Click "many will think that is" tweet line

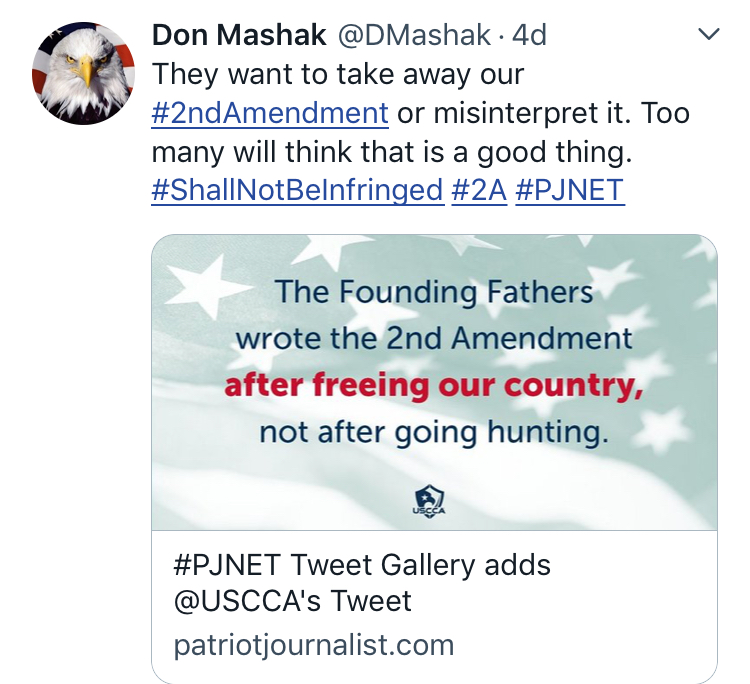[x=395, y=152]
